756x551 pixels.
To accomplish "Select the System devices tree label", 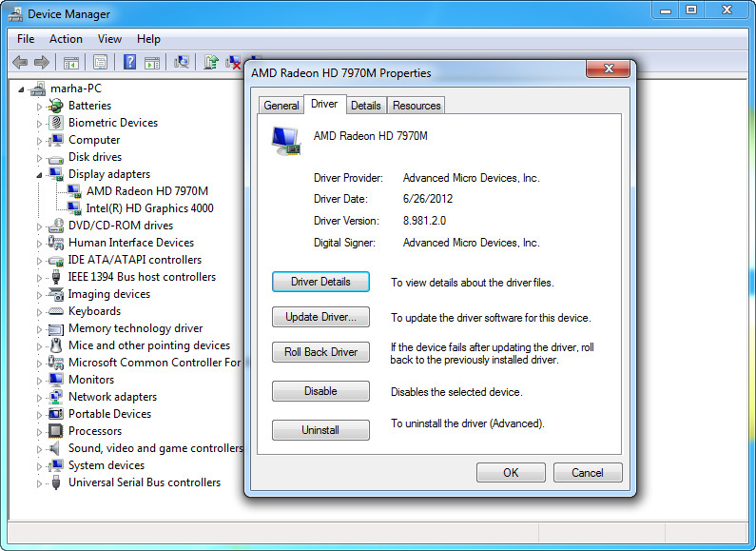I will click(x=107, y=465).
